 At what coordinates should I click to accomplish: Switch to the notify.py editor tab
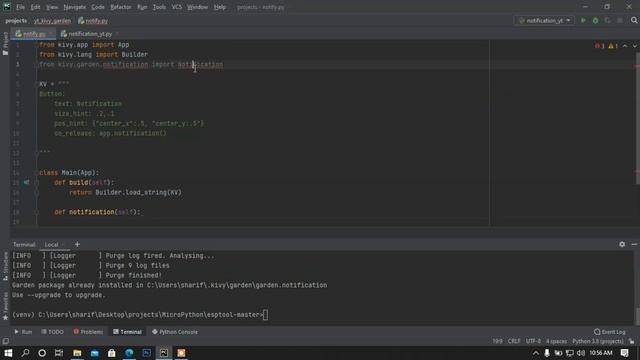click(33, 34)
